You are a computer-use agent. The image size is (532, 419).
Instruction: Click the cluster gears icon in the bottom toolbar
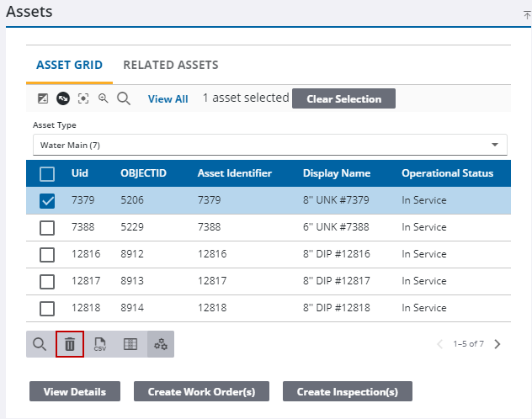pyautogui.click(x=161, y=344)
